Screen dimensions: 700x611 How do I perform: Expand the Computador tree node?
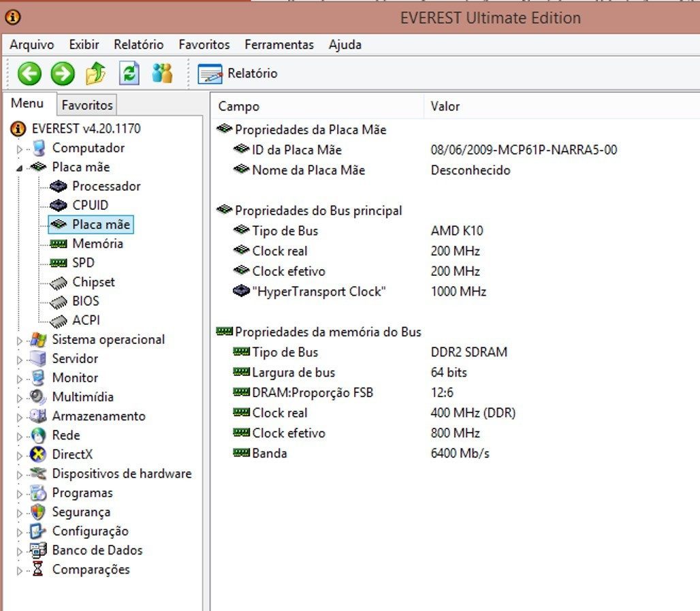tap(19, 149)
